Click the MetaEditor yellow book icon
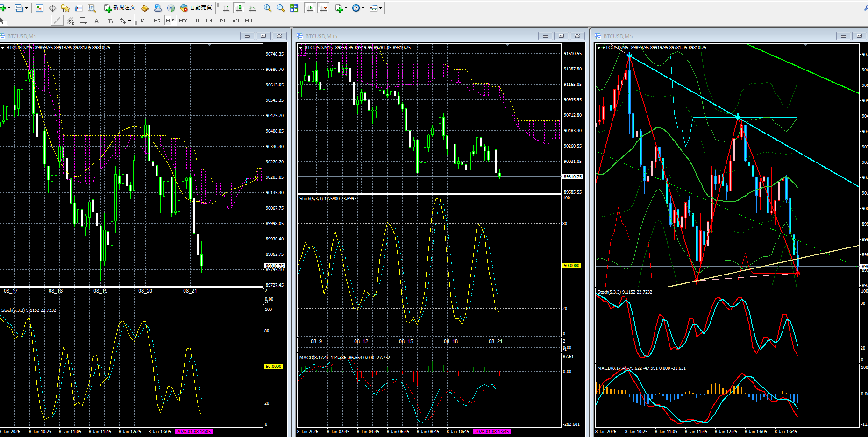Viewport: 868px width, 437px height. (x=145, y=8)
